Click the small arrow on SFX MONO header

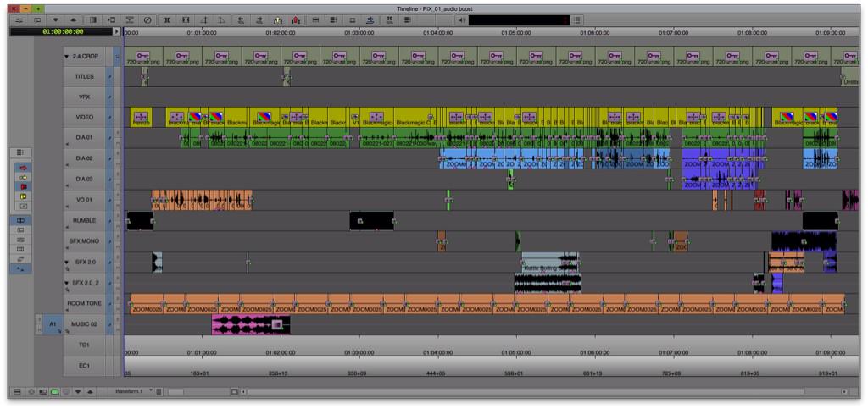coord(67,247)
